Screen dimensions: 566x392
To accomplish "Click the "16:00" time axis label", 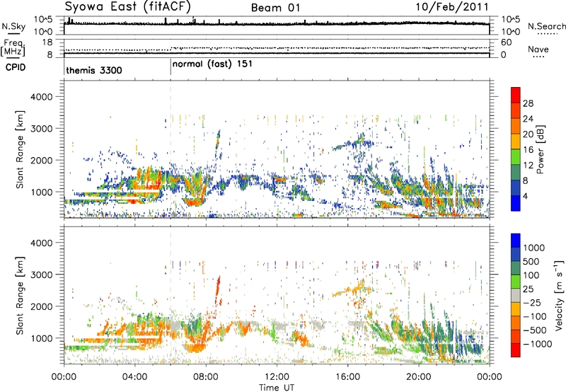I will [x=347, y=377].
